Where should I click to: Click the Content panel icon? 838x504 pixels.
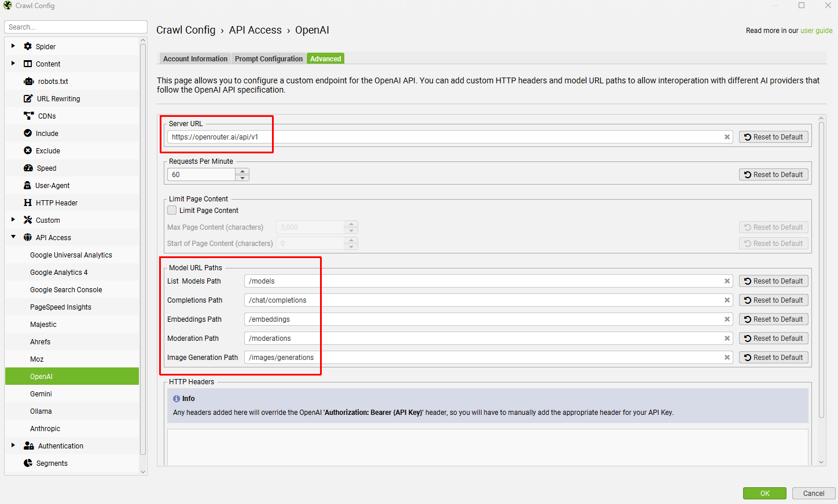pyautogui.click(x=28, y=64)
